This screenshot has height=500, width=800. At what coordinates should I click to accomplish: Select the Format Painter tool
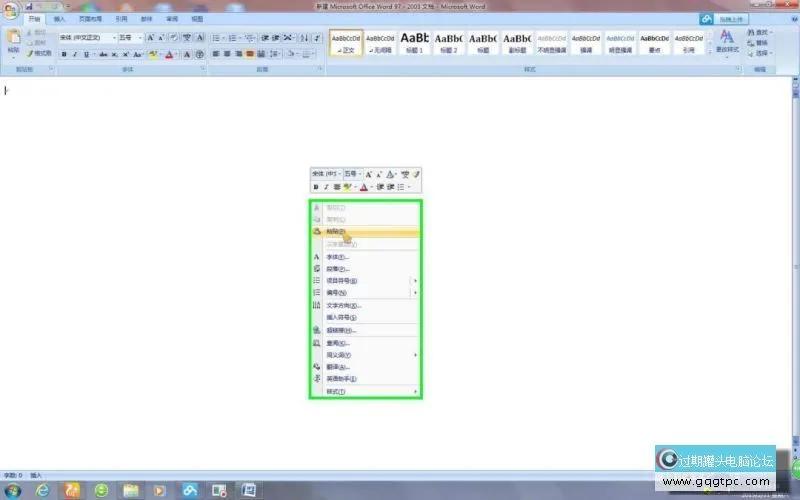click(x=40, y=53)
